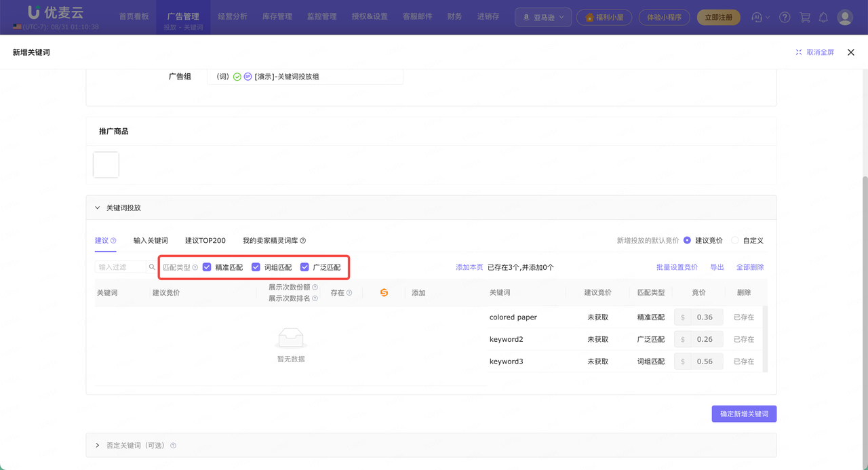Viewport: 868px width, 470px height.
Task: Click 添加本页 link
Action: 469,267
